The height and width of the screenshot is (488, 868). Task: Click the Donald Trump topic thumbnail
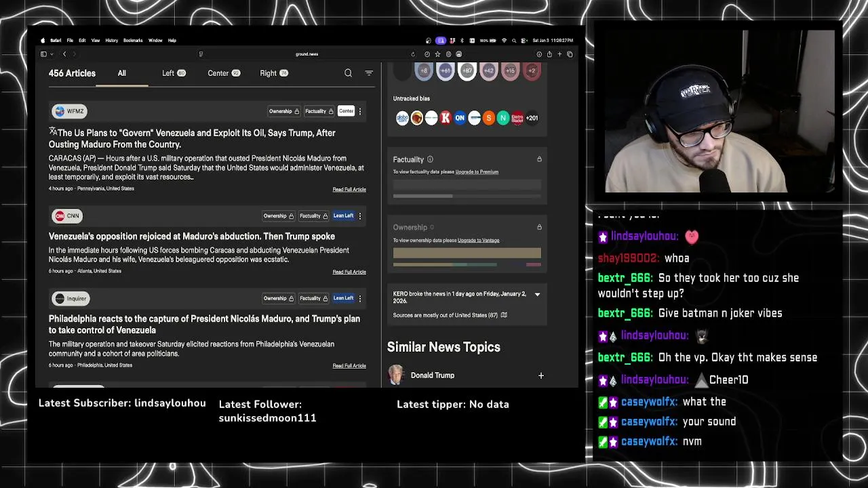(396, 375)
